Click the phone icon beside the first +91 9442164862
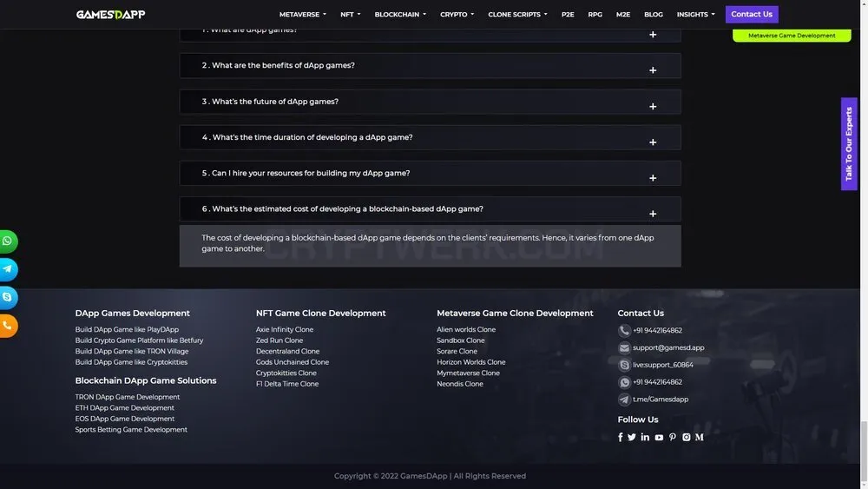The height and width of the screenshot is (489, 868). point(624,331)
